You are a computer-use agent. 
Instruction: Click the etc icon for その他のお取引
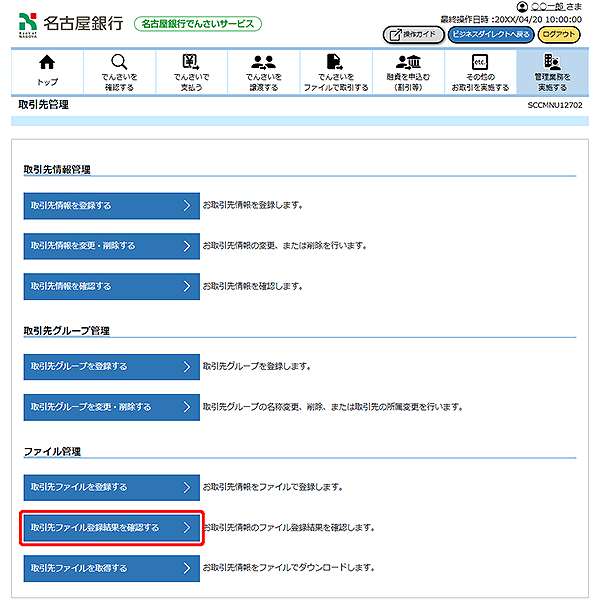point(480,62)
